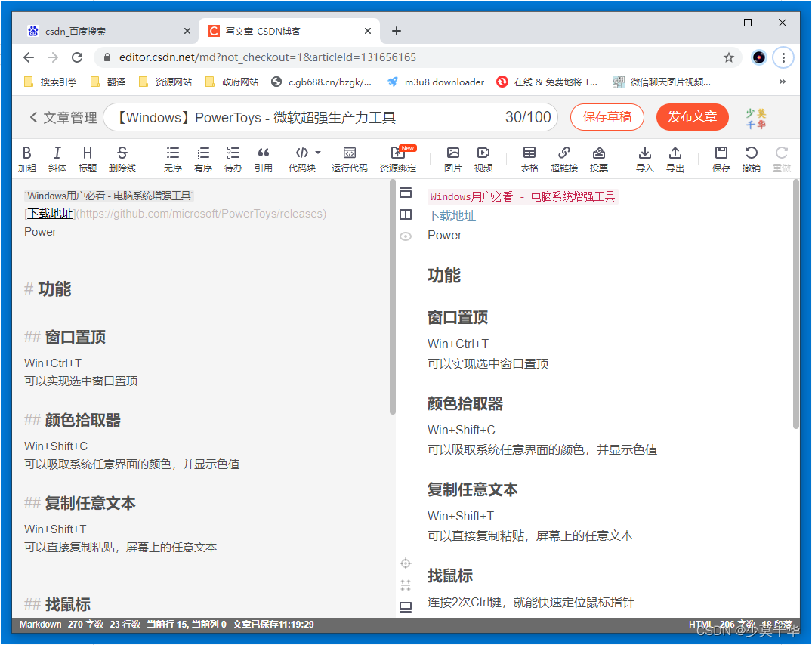Toggle split preview layout icon

point(406,214)
